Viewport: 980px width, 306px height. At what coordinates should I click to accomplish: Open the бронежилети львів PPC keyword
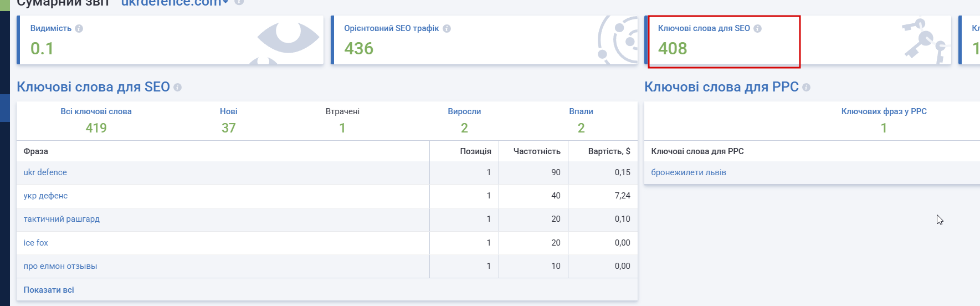point(689,172)
